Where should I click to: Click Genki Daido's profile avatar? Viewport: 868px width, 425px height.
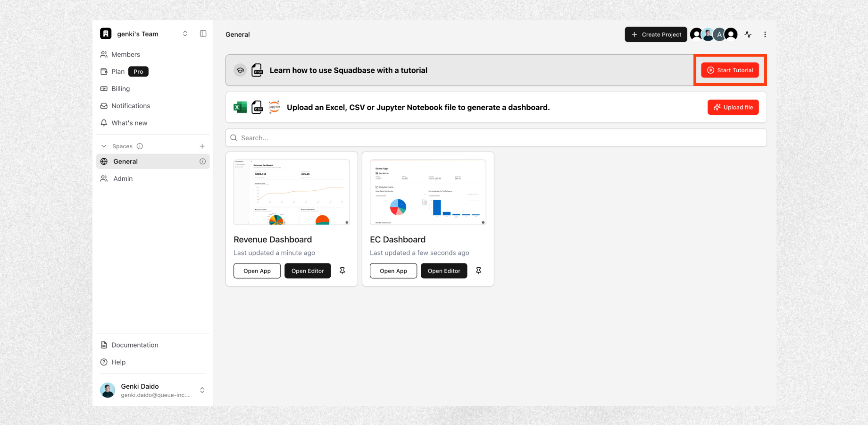(108, 390)
